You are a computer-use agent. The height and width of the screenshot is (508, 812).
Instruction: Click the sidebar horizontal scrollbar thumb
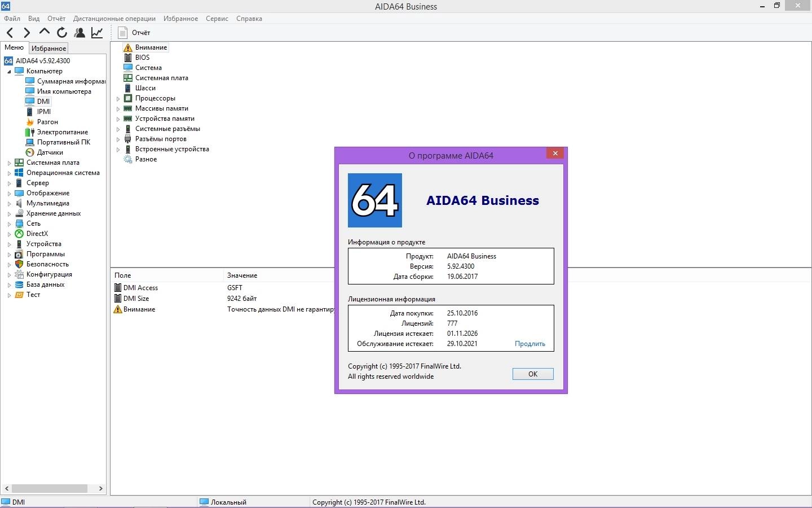[x=50, y=489]
